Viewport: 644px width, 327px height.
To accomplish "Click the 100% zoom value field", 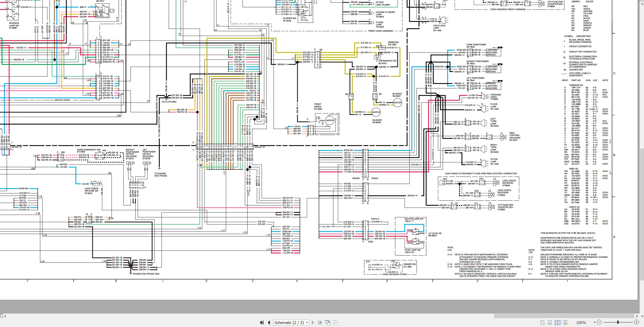I will point(581,322).
